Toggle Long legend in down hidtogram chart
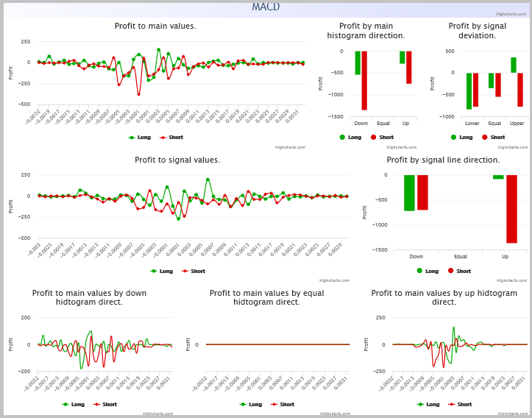The image size is (532, 418). (74, 405)
